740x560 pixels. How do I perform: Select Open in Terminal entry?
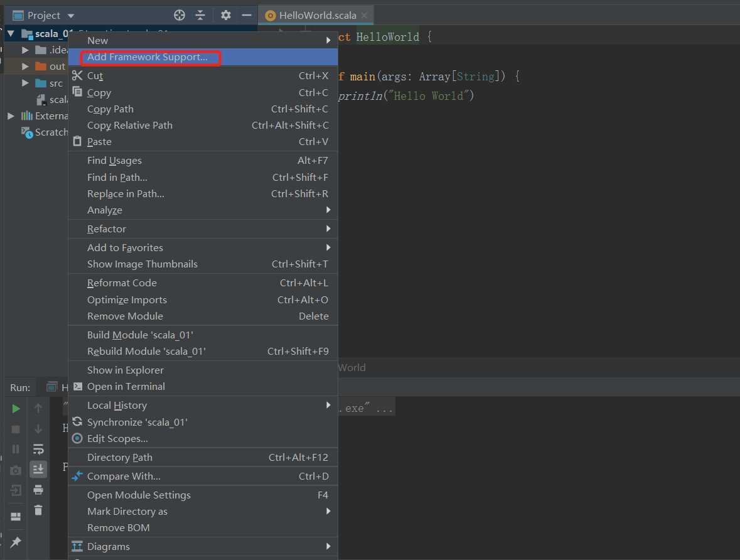203,386
